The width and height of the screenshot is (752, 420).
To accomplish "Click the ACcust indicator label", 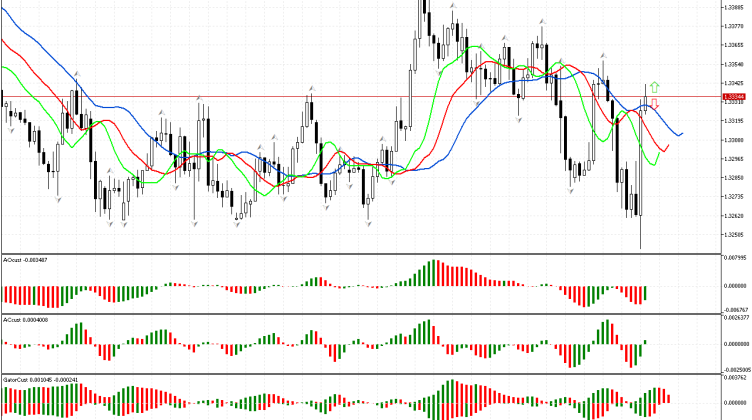I will [x=25, y=321].
